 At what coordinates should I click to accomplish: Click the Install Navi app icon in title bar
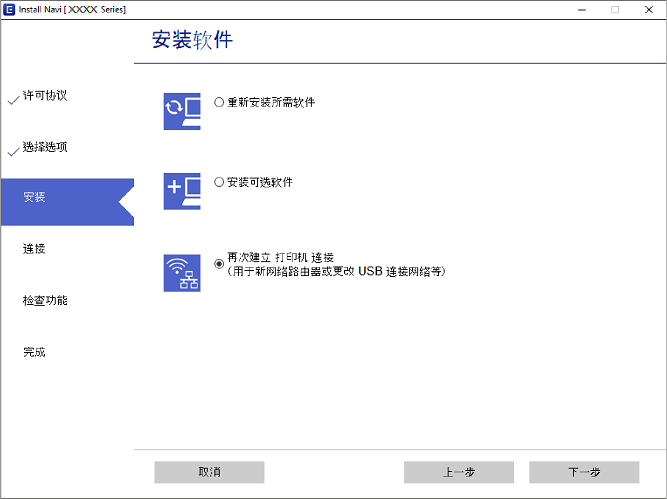pyautogui.click(x=9, y=9)
